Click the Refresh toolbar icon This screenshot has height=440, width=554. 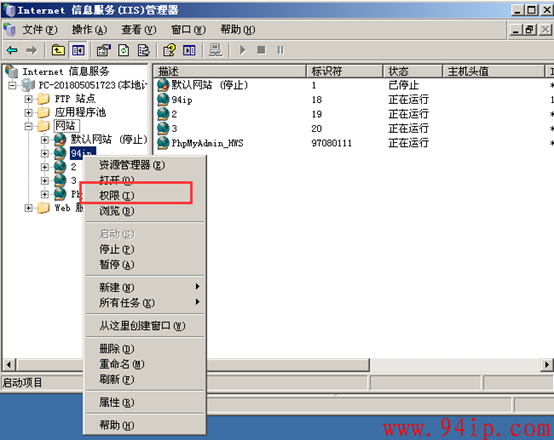124,50
